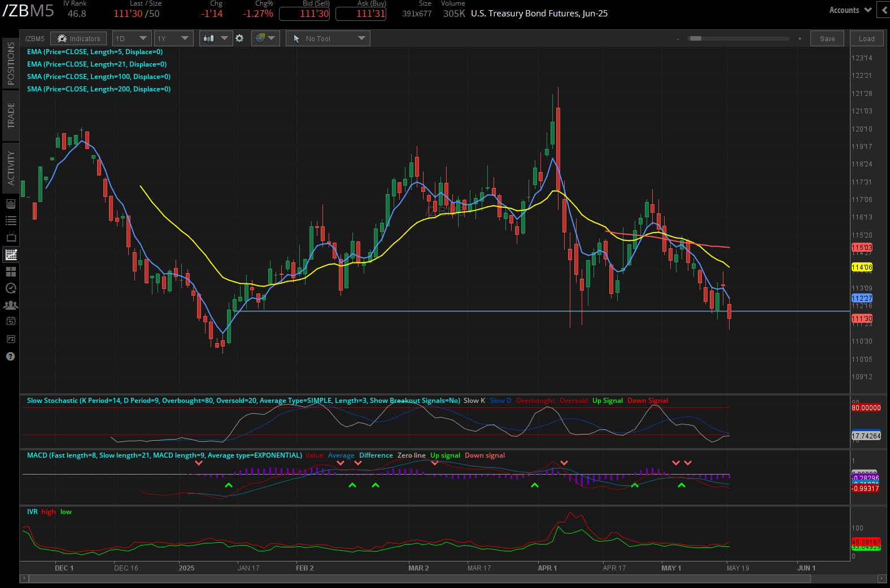This screenshot has height=588, width=890.
Task: Switch to the POSITIONS side tab
Action: tap(11, 63)
